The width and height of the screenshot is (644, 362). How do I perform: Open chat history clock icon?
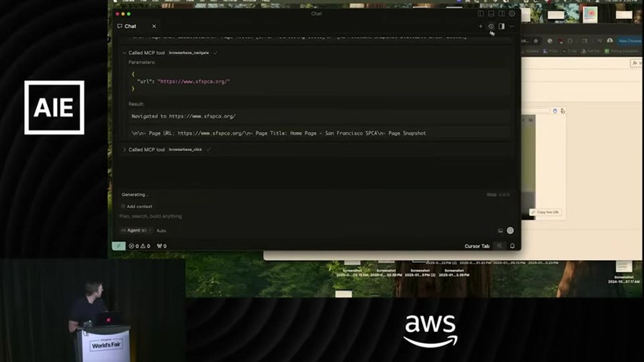(491, 26)
